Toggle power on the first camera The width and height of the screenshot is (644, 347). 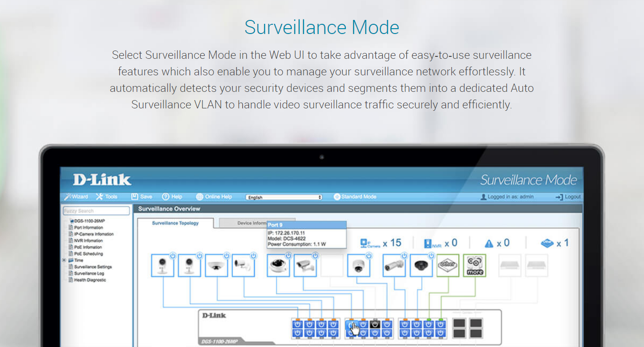tap(173, 256)
